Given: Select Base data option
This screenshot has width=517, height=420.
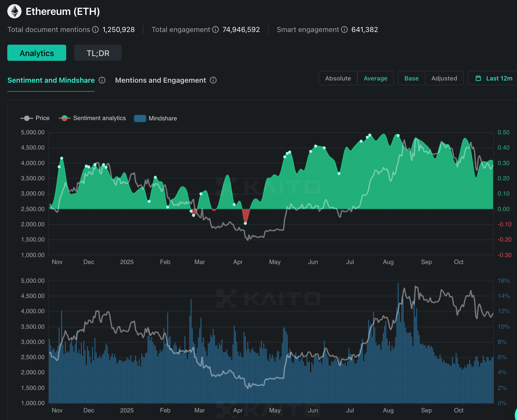Looking at the screenshot, I should (x=412, y=78).
